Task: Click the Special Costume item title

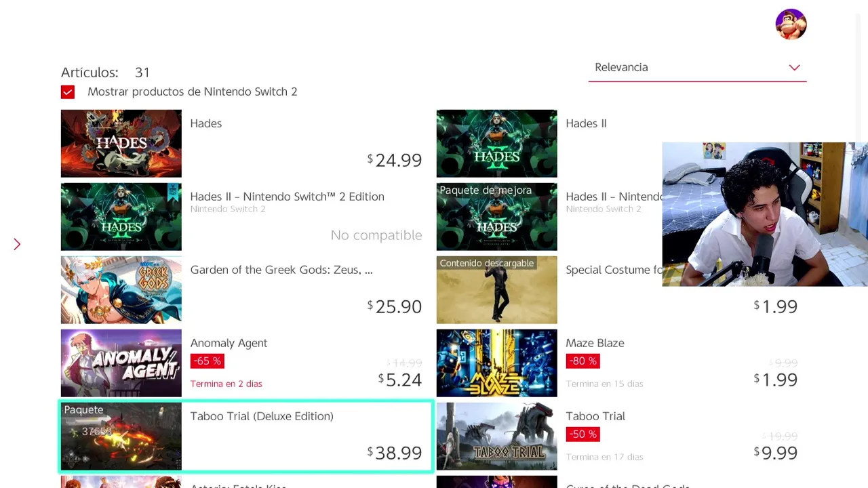Action: pyautogui.click(x=614, y=270)
